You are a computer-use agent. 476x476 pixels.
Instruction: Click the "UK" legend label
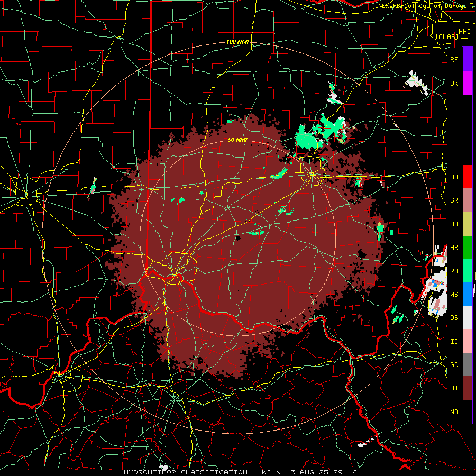pos(454,84)
